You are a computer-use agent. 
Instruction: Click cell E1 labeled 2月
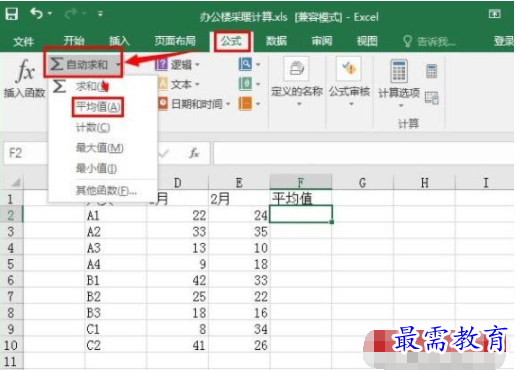point(239,199)
